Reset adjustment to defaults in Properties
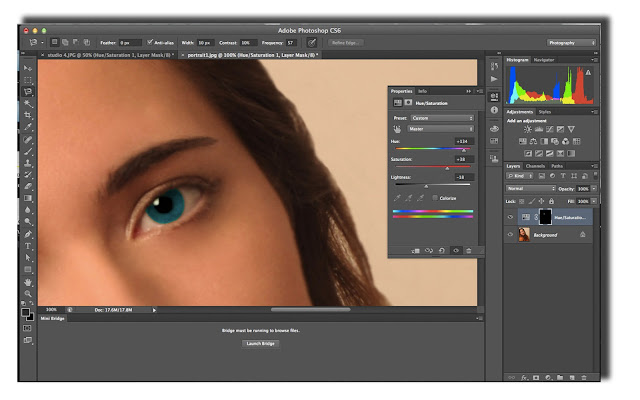Image resolution: width=640 pixels, height=400 pixels. pyautogui.click(x=442, y=251)
